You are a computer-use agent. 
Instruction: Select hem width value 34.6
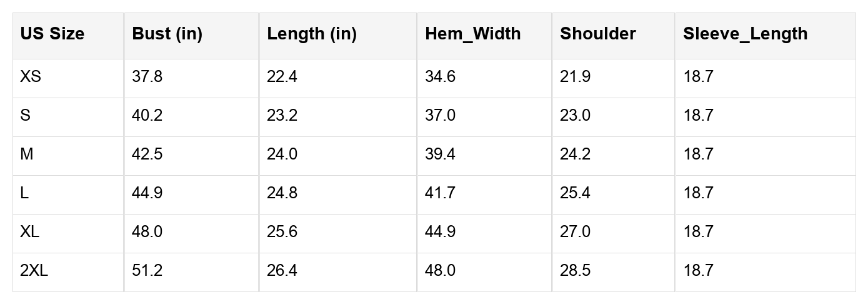(440, 77)
